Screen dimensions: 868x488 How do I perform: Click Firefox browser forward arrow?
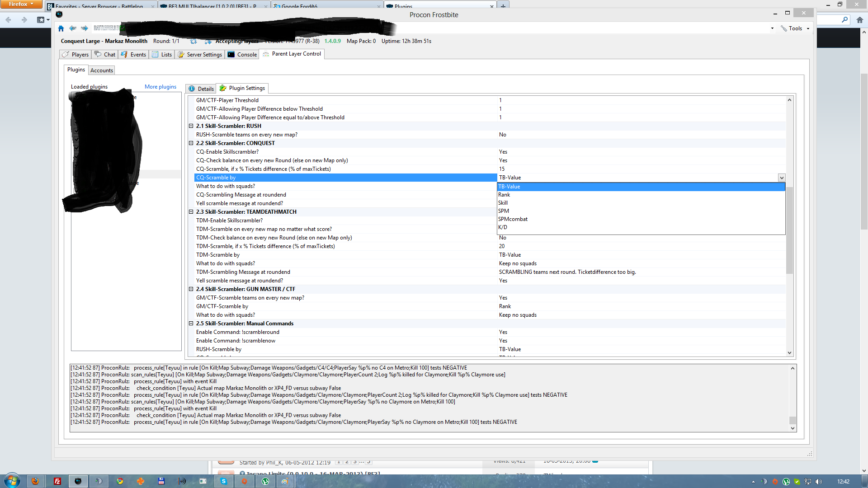click(x=24, y=20)
